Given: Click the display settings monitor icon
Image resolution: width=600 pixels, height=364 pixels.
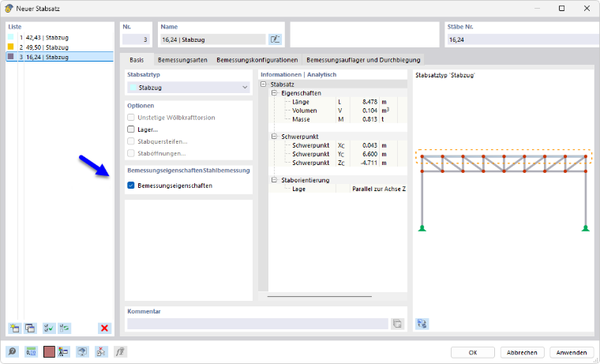Looking at the screenshot, I should coord(82,351).
